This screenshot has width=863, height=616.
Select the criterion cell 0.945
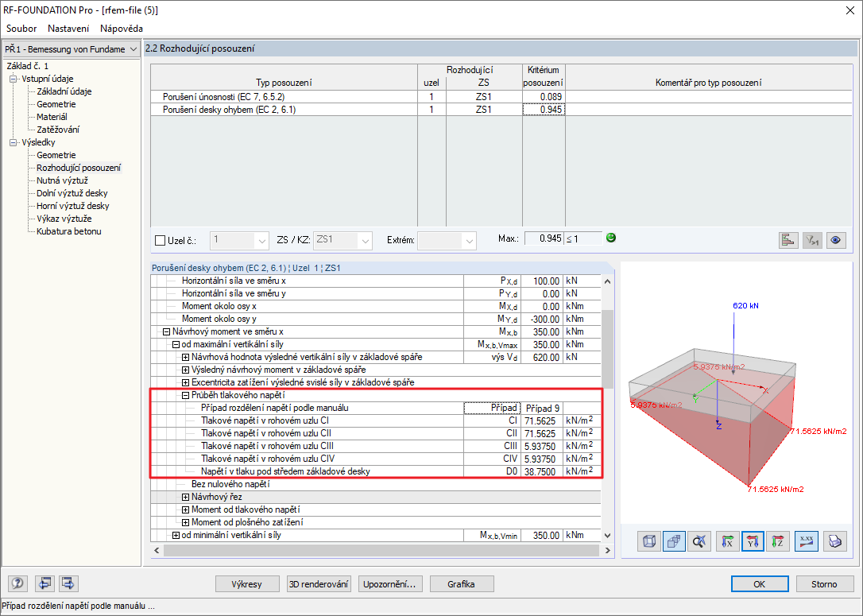(x=544, y=110)
